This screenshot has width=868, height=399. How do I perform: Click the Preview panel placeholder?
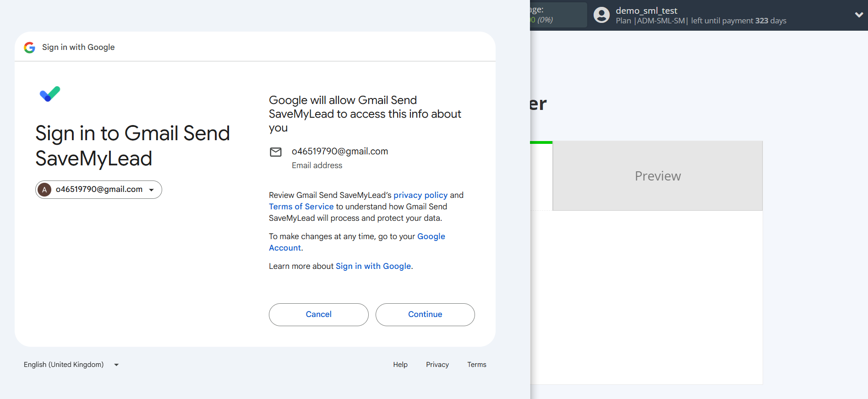657,175
